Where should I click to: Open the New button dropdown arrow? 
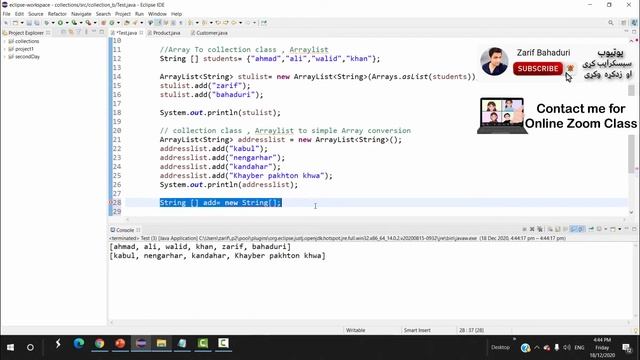click(22, 23)
